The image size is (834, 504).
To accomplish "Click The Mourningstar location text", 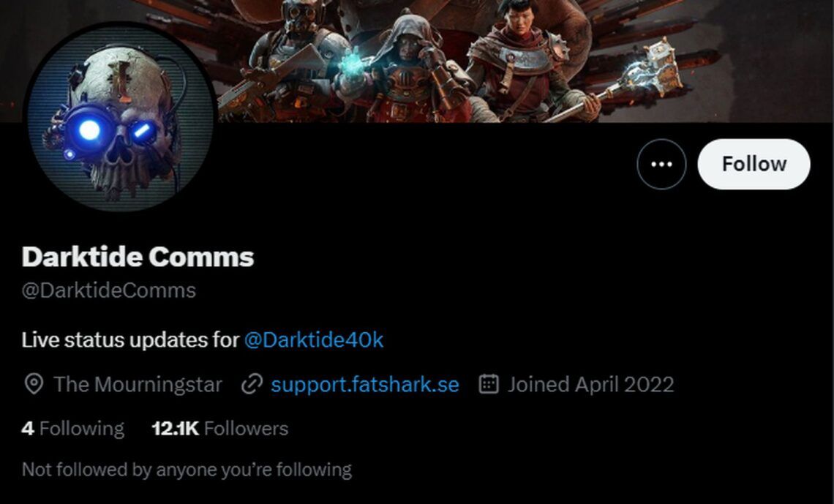I will (x=138, y=385).
